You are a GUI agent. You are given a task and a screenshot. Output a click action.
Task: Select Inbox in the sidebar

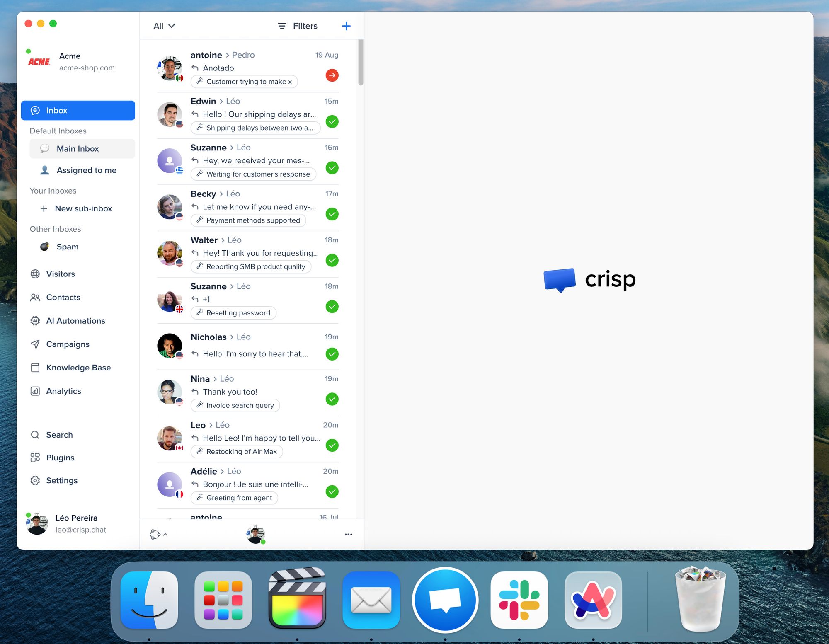(78, 111)
